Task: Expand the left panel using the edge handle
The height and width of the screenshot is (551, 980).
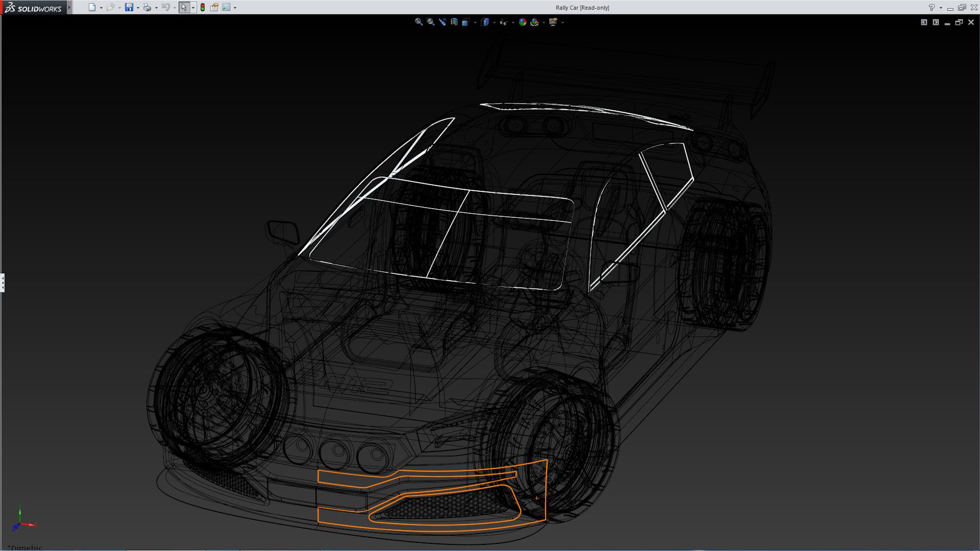Action: pos(2,283)
